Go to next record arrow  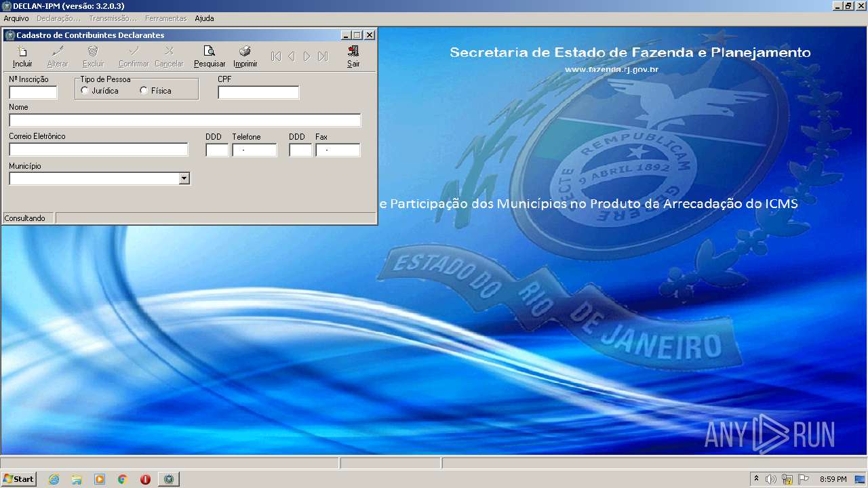point(307,56)
